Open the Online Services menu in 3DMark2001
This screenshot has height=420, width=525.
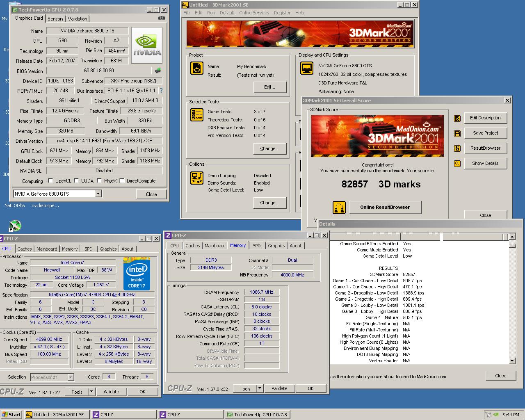[254, 13]
